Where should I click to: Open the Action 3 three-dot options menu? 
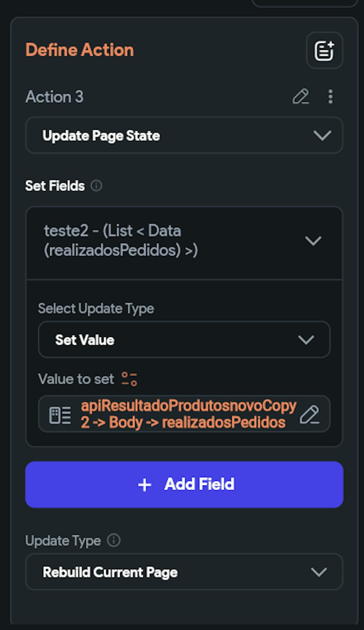330,97
